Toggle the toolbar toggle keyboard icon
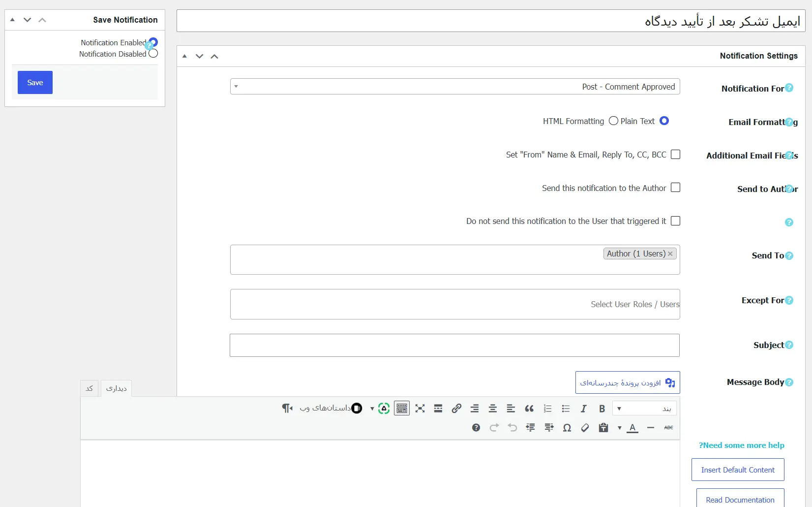Image resolution: width=812 pixels, height=507 pixels. [402, 409]
